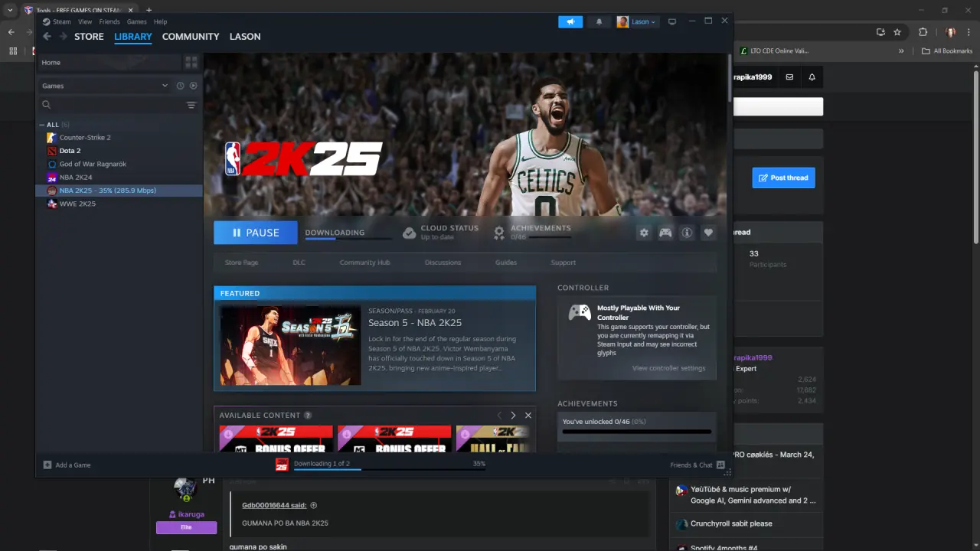Open the Friends & Chat icon

(720, 465)
